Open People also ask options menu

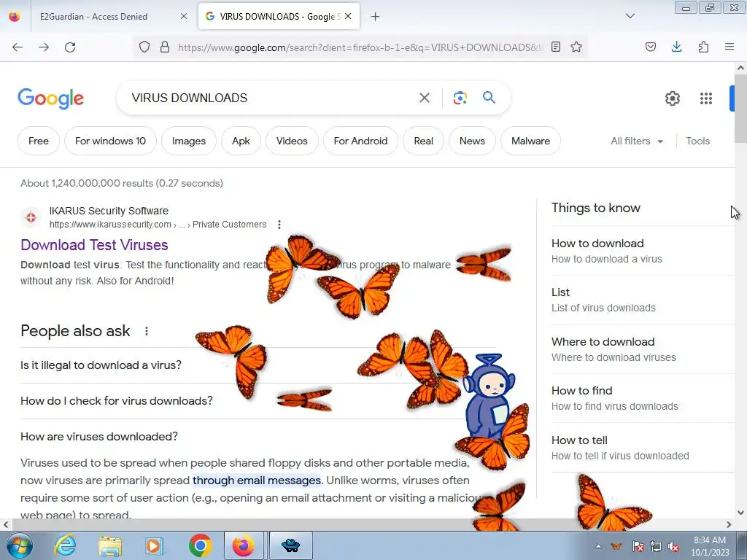click(146, 331)
